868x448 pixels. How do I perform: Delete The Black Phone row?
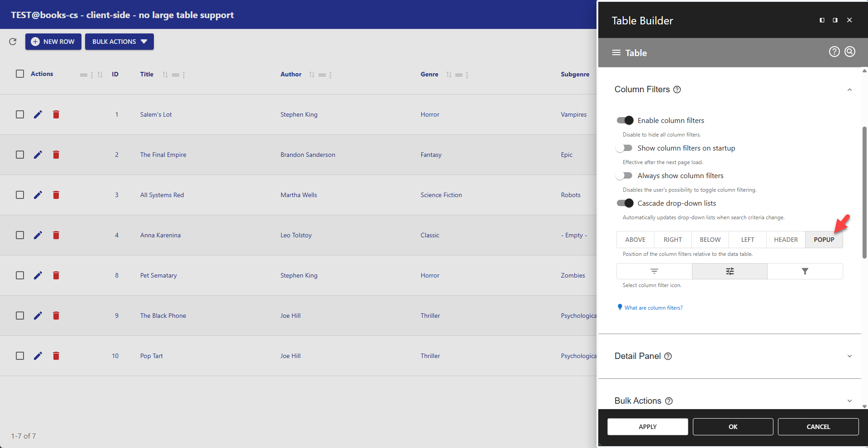click(56, 316)
